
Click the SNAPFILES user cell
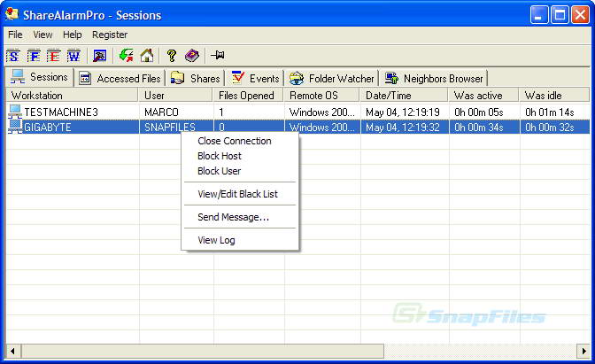(x=170, y=128)
